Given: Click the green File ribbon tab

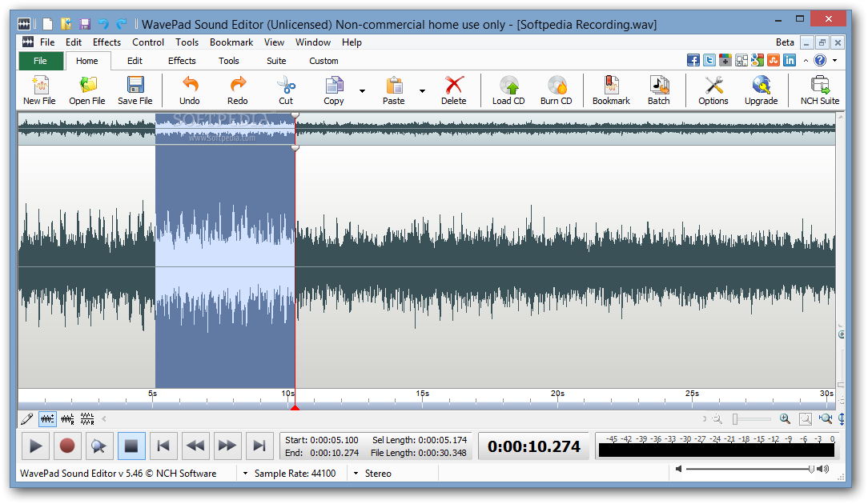Looking at the screenshot, I should tap(41, 61).
